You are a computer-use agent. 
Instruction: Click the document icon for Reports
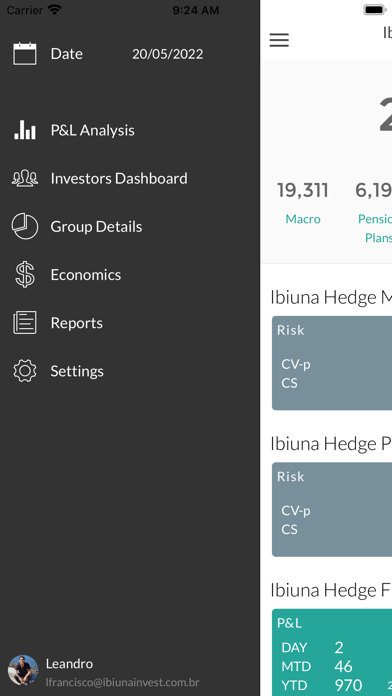(24, 323)
